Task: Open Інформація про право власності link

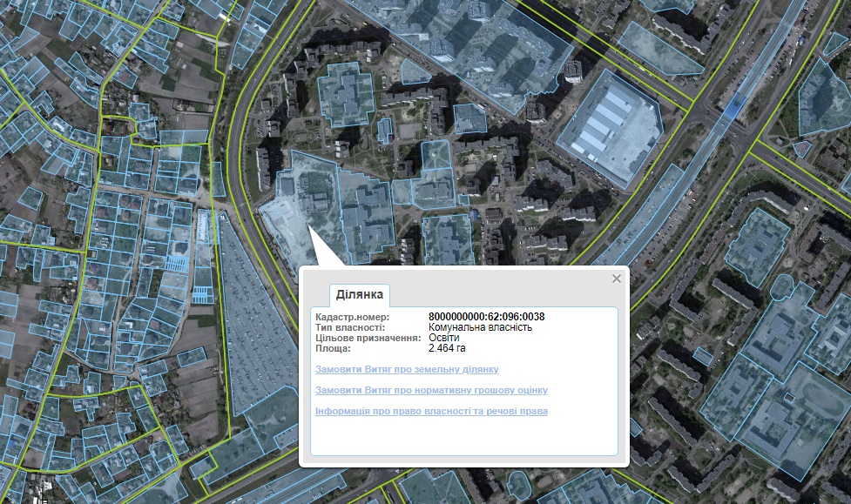Action: (431, 411)
